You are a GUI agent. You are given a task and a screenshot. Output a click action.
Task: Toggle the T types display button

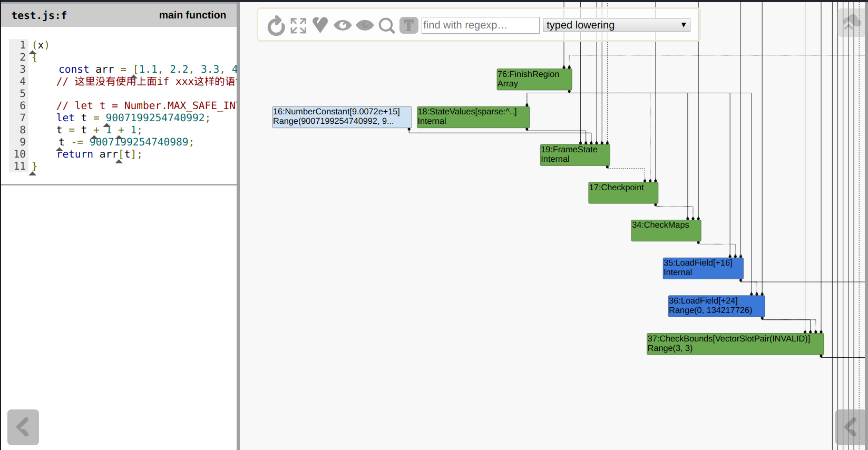[x=408, y=25]
